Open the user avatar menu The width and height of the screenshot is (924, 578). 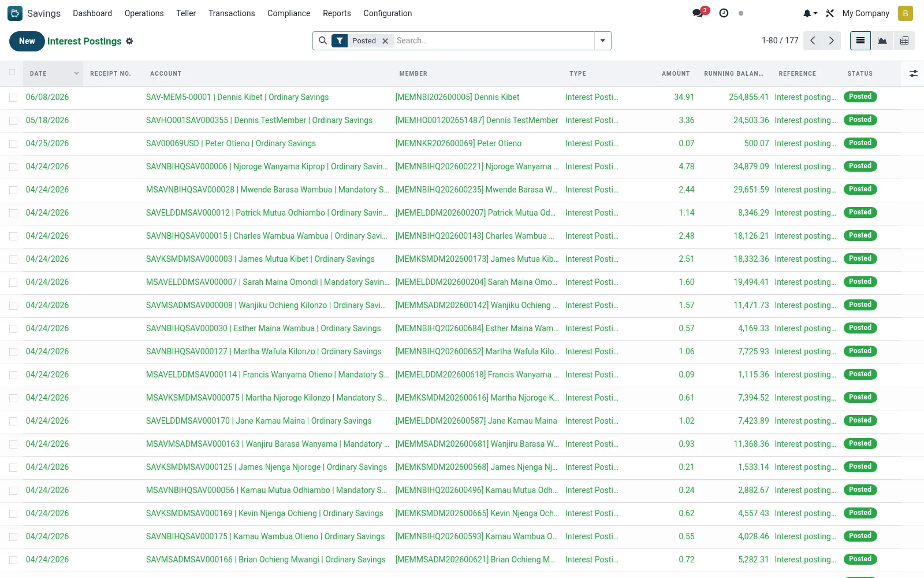click(x=905, y=13)
